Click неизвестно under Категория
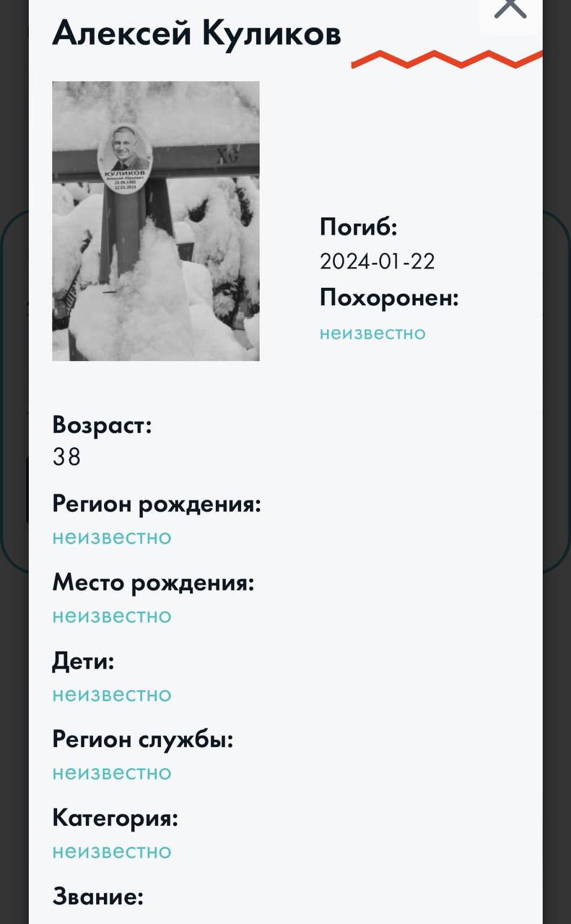 tap(112, 851)
